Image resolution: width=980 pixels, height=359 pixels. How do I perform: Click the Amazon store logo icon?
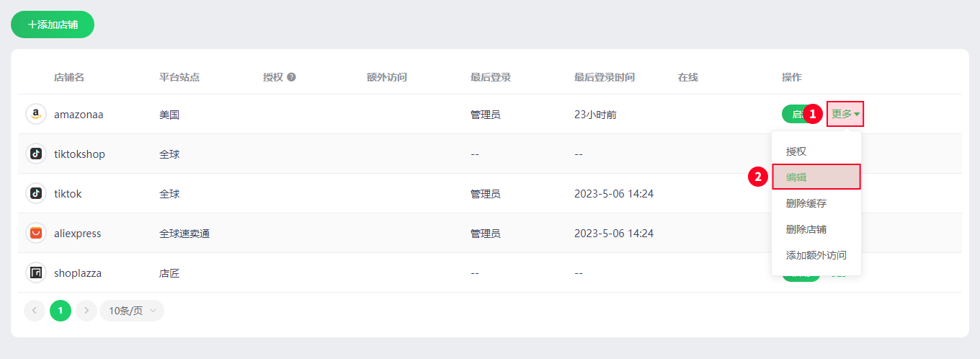(35, 114)
